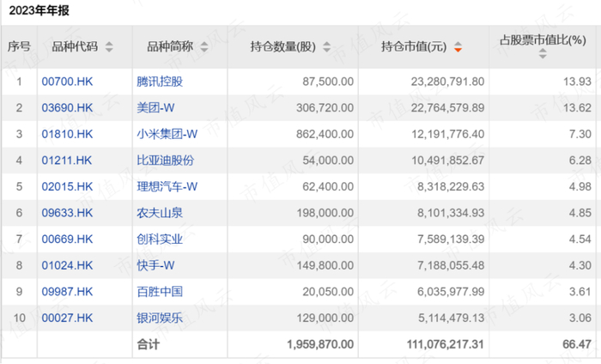This screenshot has height=364, width=601.
Task: Open 美团-W stock name link
Action: tap(155, 107)
